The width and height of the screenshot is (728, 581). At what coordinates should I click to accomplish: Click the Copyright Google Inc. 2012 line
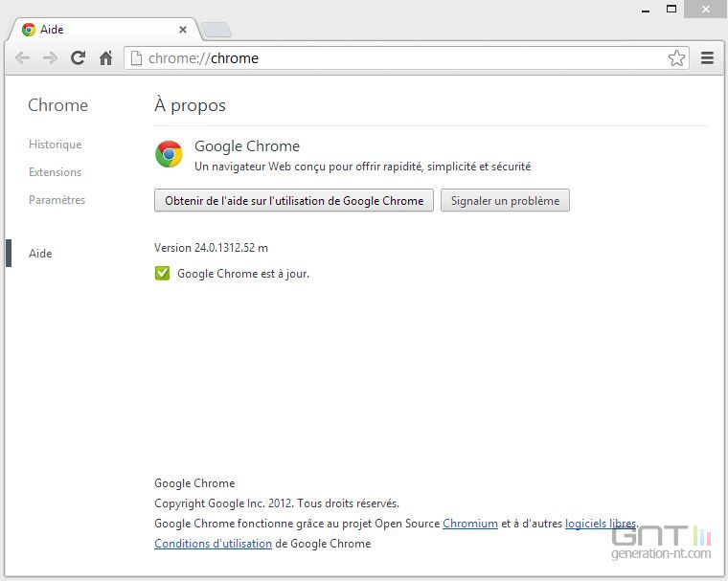tap(277, 503)
